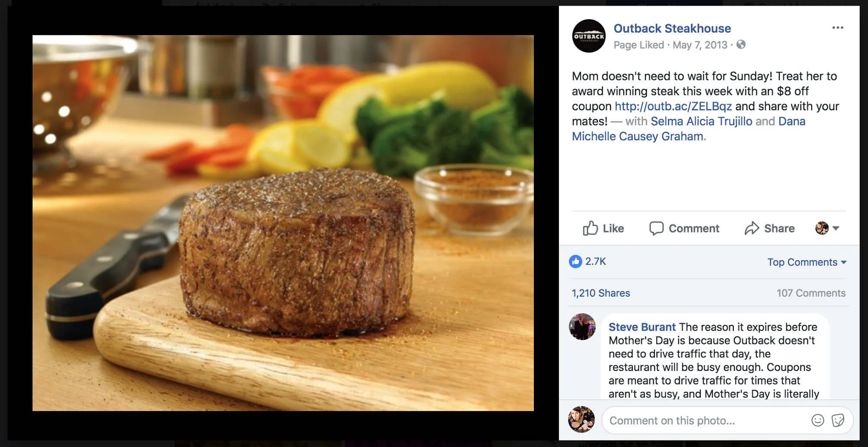Image resolution: width=868 pixels, height=447 pixels.
Task: Click Steve Burant's comment avatar thumbnail
Action: 582,327
